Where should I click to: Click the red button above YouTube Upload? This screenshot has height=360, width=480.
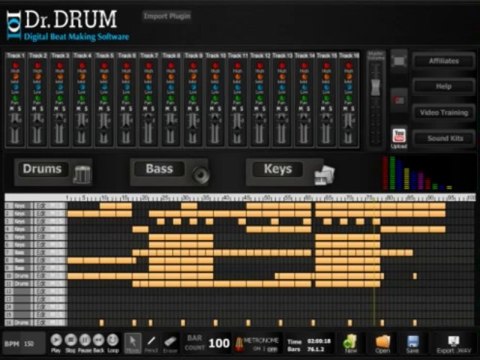(399, 100)
